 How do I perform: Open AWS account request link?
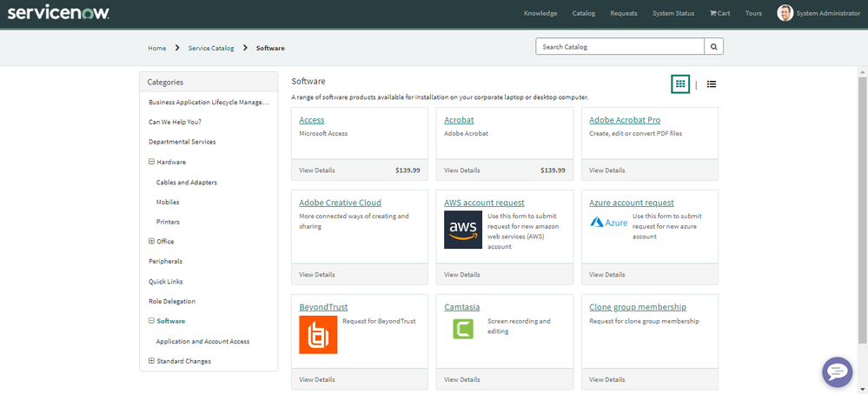[484, 203]
